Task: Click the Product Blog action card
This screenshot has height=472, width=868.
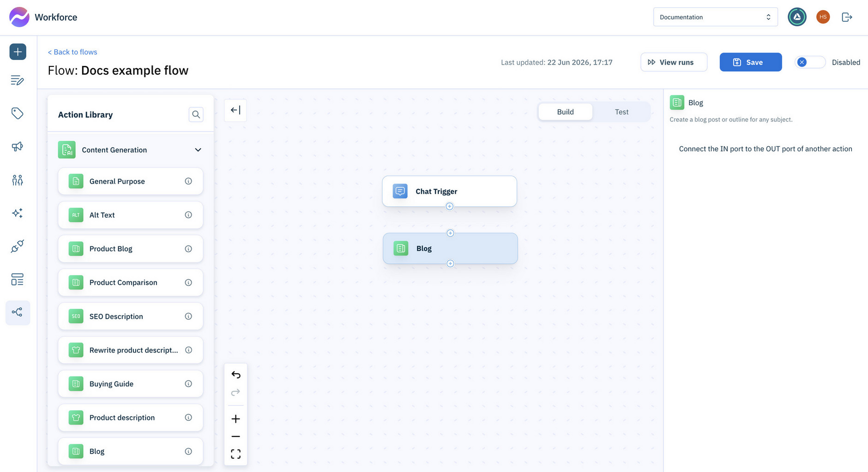Action: point(130,249)
